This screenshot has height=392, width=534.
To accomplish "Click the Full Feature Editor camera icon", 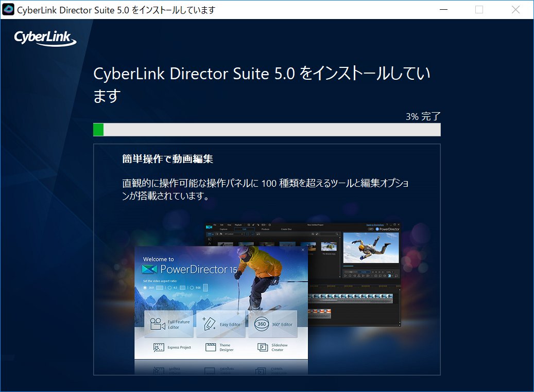I will (x=157, y=324).
